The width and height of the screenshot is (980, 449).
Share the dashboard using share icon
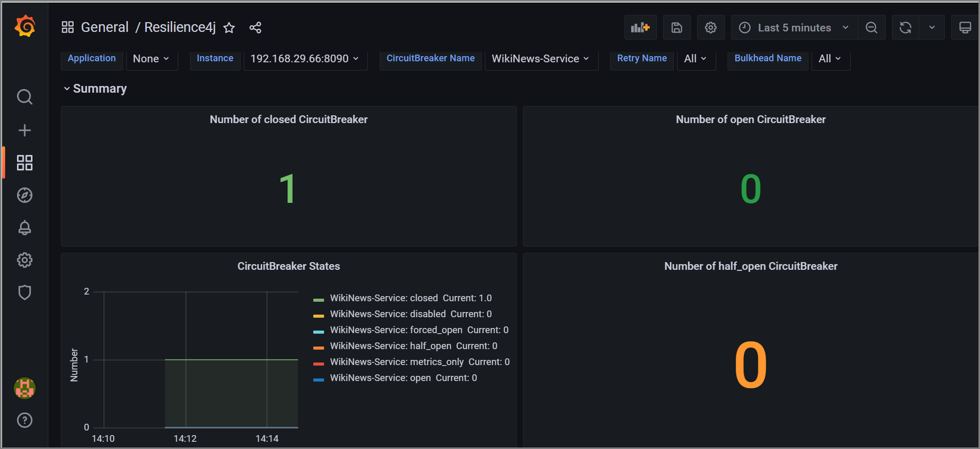coord(255,28)
